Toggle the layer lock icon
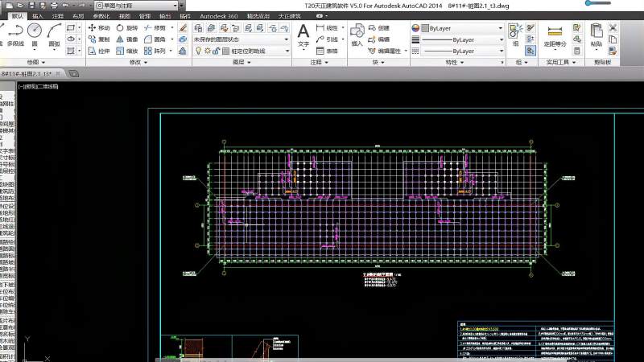 point(215,50)
